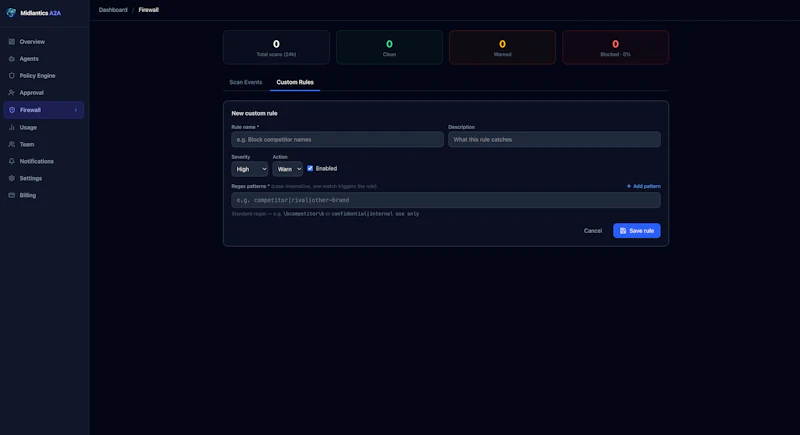Image resolution: width=800 pixels, height=435 pixels.
Task: Click the Agents robot icon in sidebar
Action: [12, 59]
